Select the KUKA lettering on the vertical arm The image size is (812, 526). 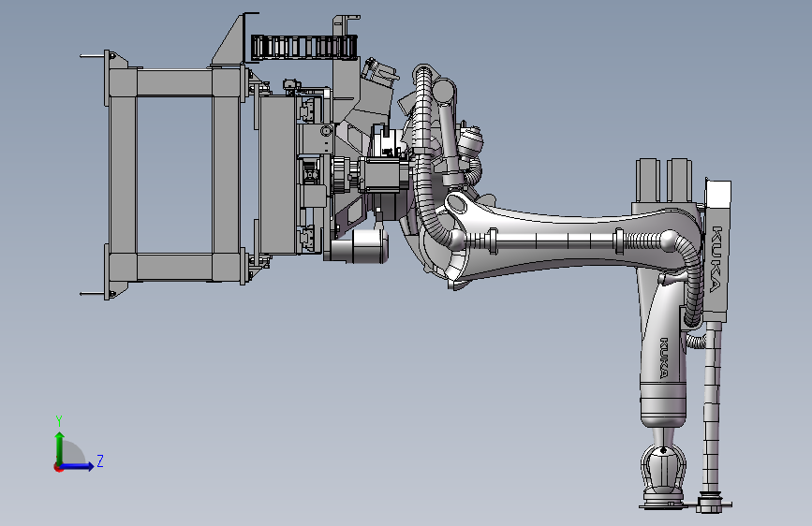[664, 358]
